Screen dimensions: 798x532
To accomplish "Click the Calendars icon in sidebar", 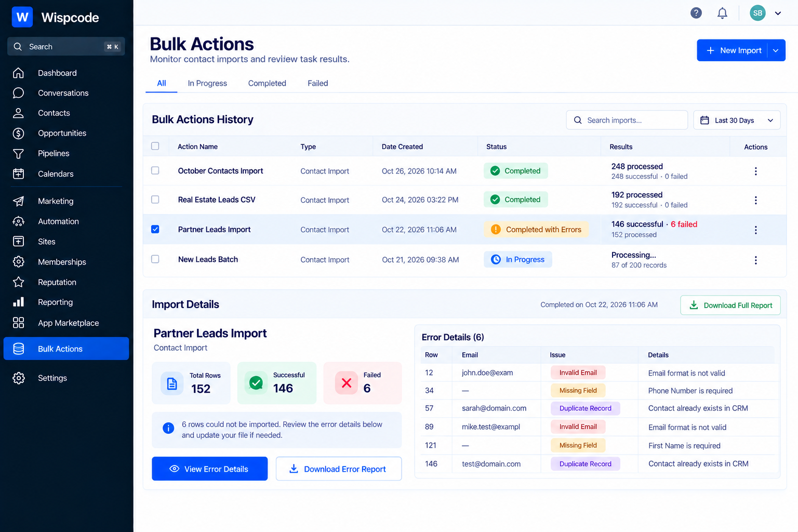I will (18, 174).
